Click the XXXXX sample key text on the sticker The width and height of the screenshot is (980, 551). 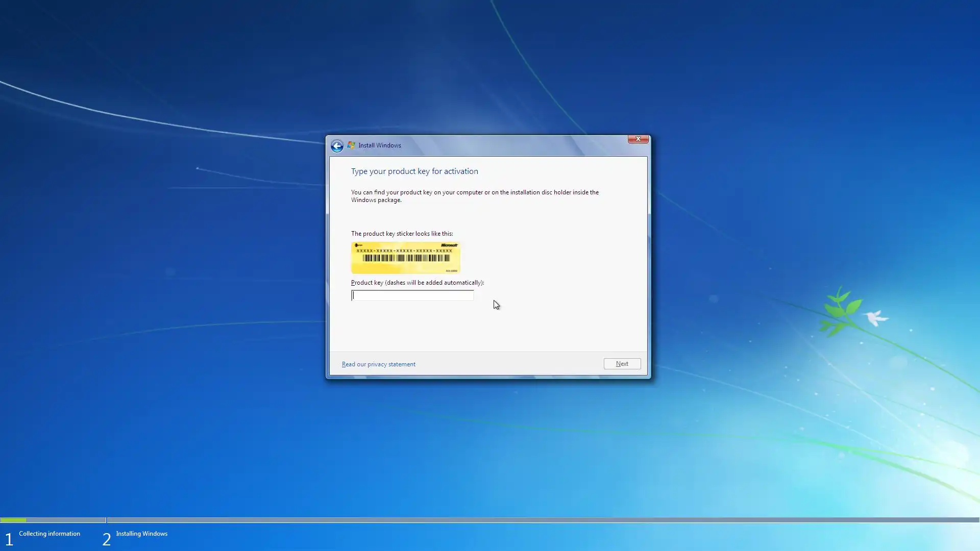404,251
